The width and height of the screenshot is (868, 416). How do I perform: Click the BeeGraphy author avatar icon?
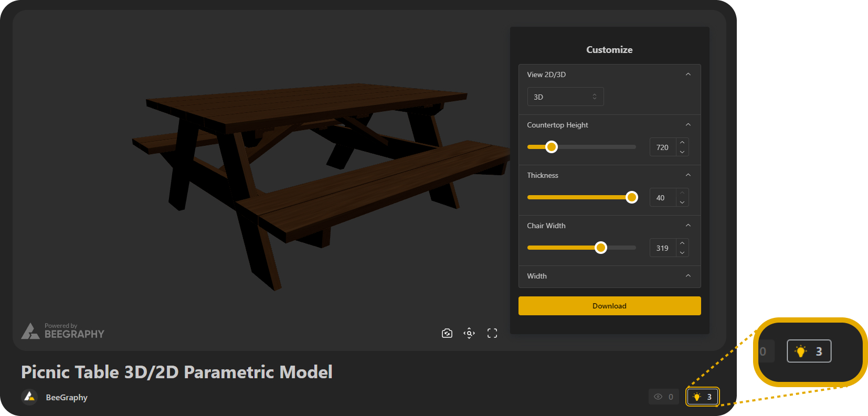point(29,397)
